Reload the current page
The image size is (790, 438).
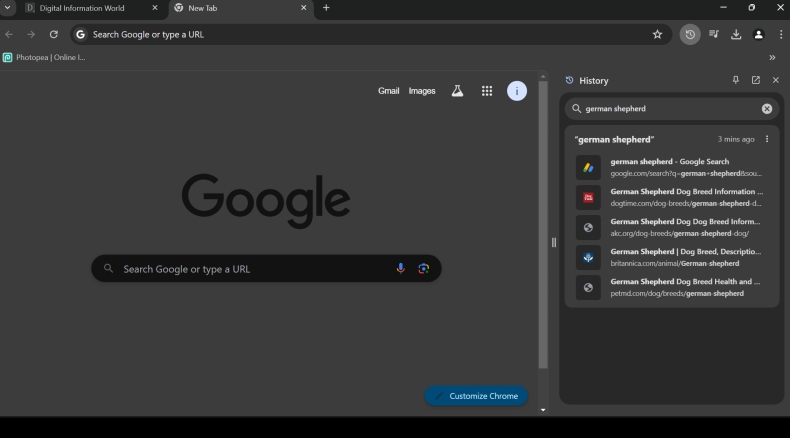(x=53, y=34)
